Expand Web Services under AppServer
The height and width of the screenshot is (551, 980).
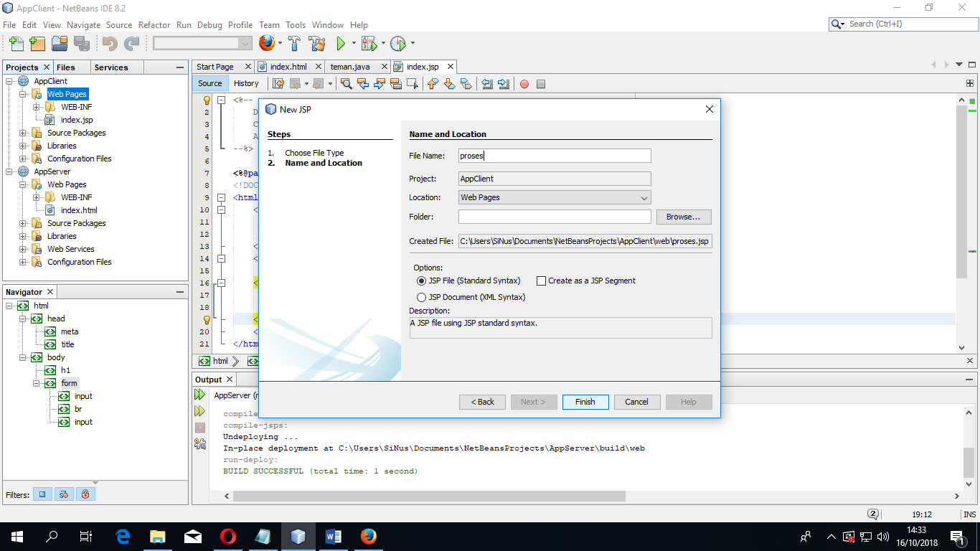point(23,249)
